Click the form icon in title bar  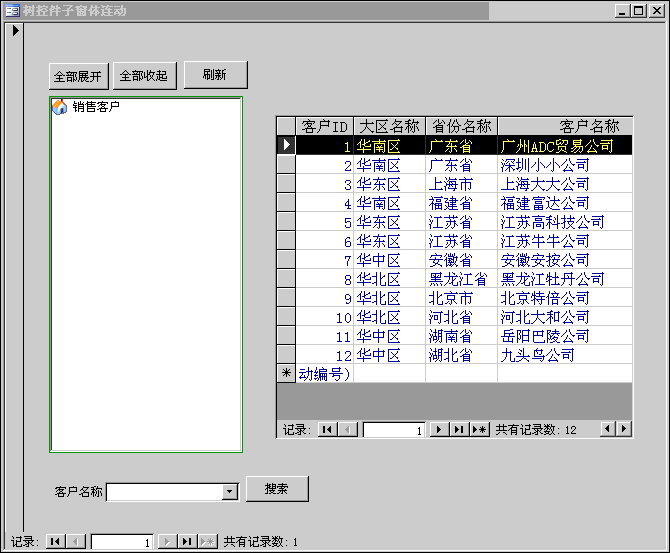click(x=12, y=10)
